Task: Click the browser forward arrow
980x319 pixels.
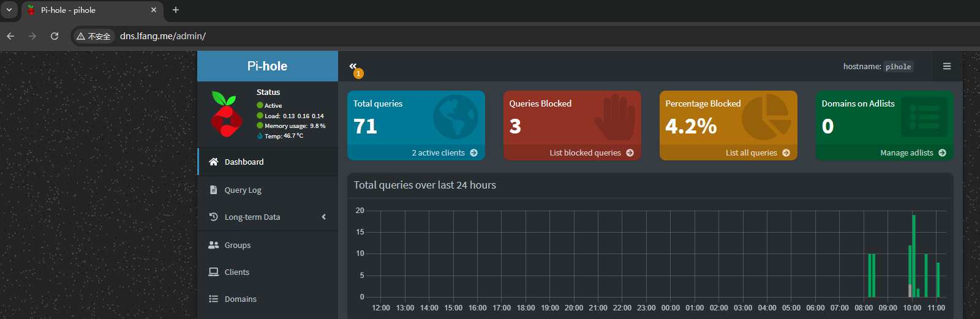Action: (x=32, y=36)
